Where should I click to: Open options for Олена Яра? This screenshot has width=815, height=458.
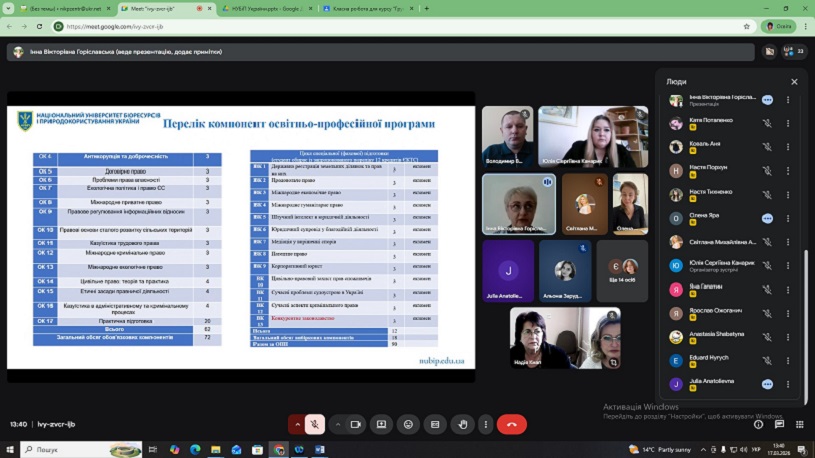tap(788, 218)
